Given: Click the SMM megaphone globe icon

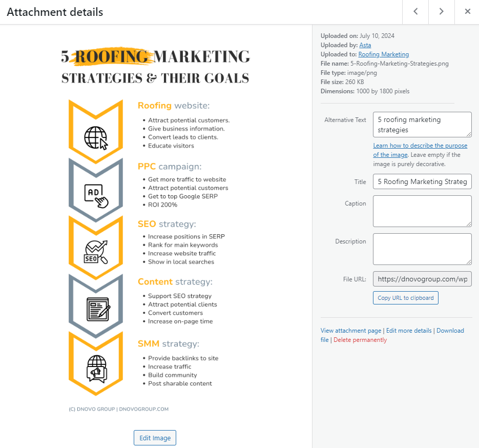Looking at the screenshot, I should pyautogui.click(x=96, y=368).
